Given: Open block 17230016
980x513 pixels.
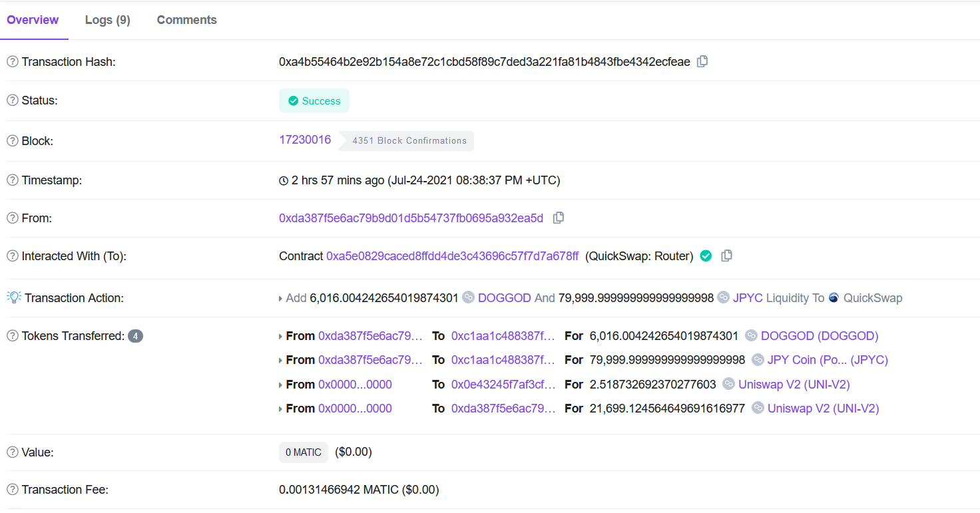Looking at the screenshot, I should (305, 140).
